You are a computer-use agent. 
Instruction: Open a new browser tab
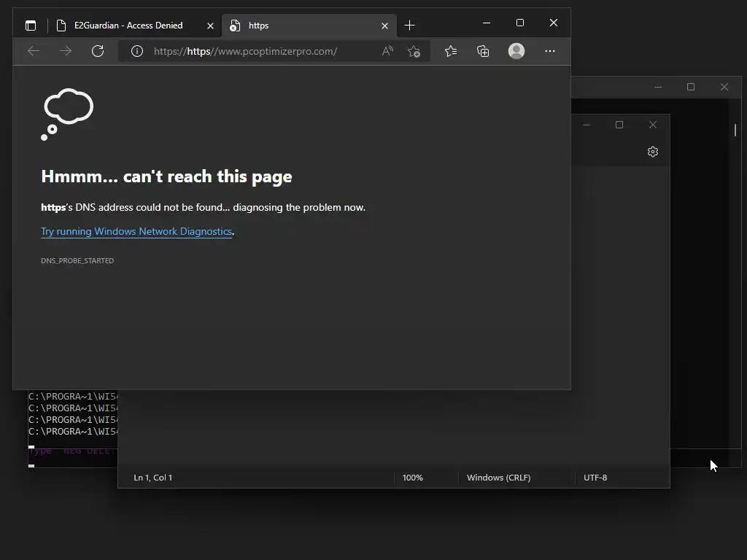409,26
